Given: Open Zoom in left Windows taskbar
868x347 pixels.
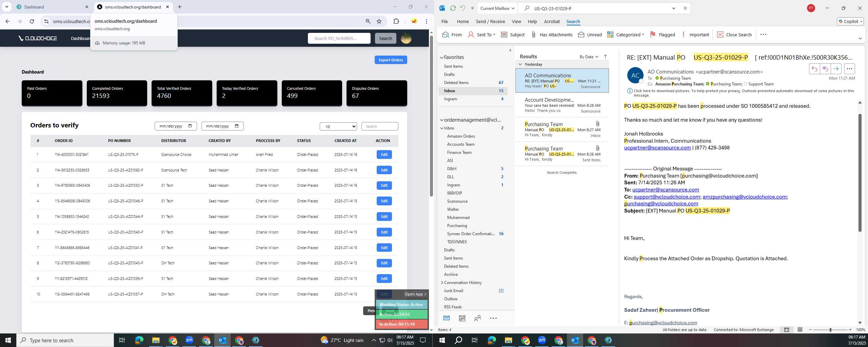Looking at the screenshot, I should (x=189, y=340).
